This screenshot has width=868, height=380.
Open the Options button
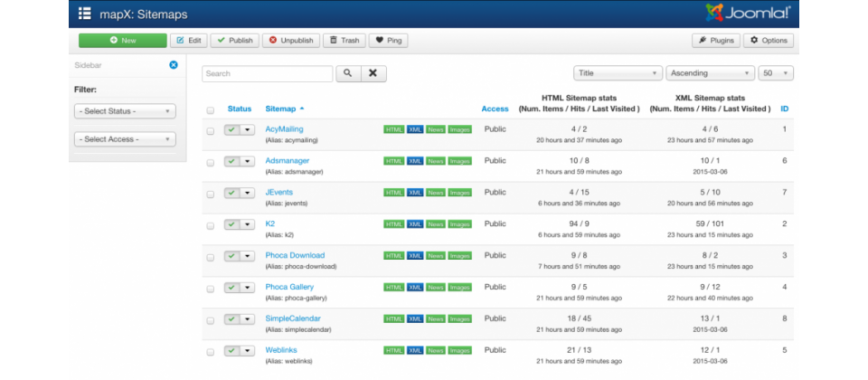pyautogui.click(x=769, y=41)
